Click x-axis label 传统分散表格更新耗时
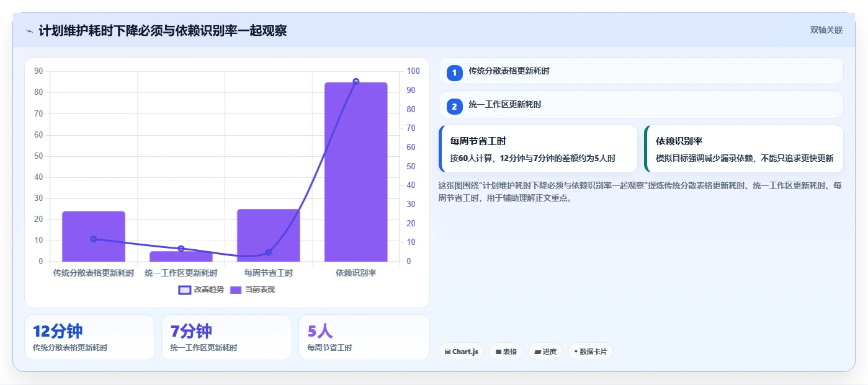Viewport: 868px width, 385px height. point(94,273)
